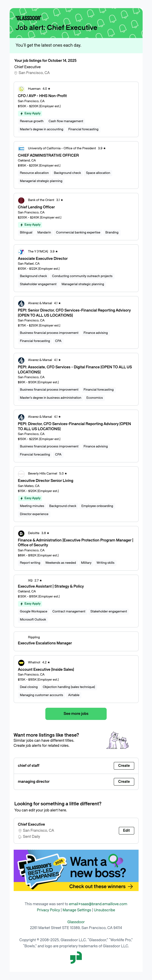Click the Glassdoor logo in the header

(x=29, y=18)
